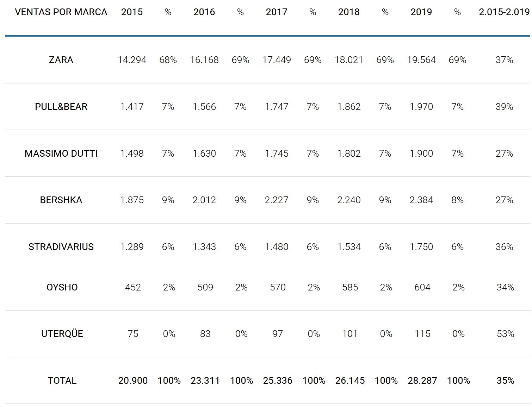This screenshot has width=532, height=407.
Task: Click the TOTAL row label
Action: 62,381
